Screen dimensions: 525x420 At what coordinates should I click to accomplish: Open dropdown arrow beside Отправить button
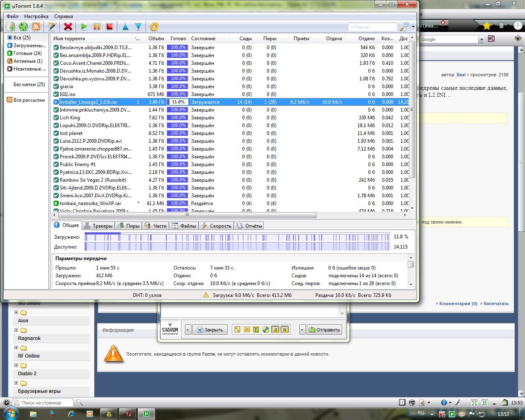(302, 330)
